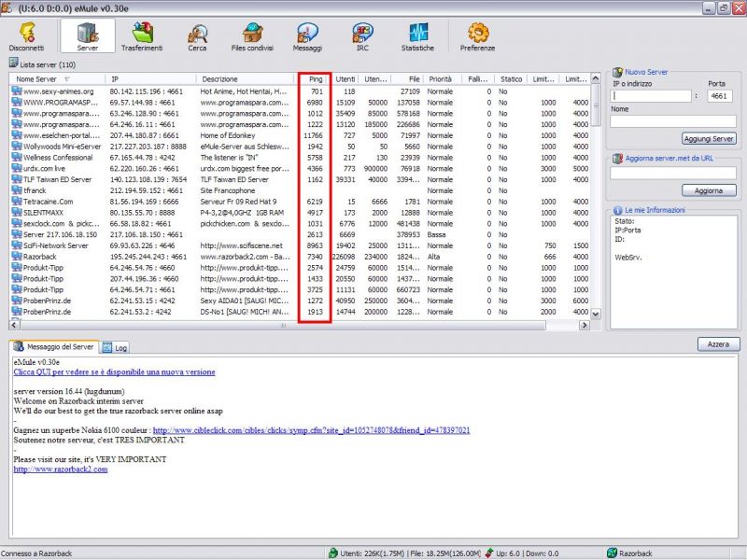Click the server list scroll-down arrow

click(x=596, y=314)
